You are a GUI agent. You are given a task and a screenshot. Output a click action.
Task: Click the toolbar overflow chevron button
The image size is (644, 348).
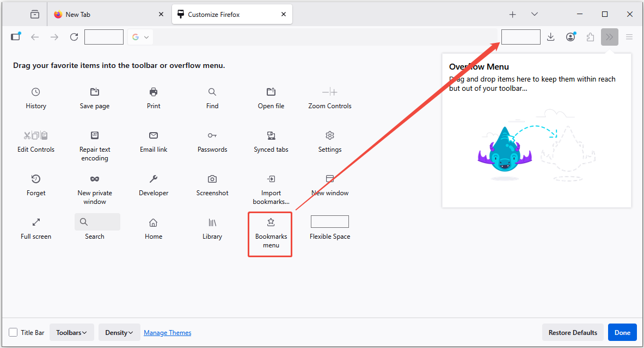(609, 36)
